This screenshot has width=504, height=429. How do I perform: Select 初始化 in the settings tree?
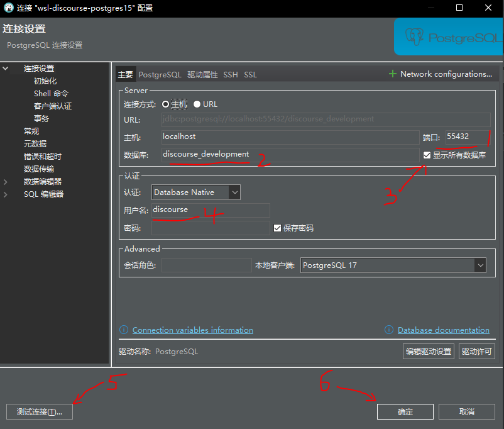45,81
